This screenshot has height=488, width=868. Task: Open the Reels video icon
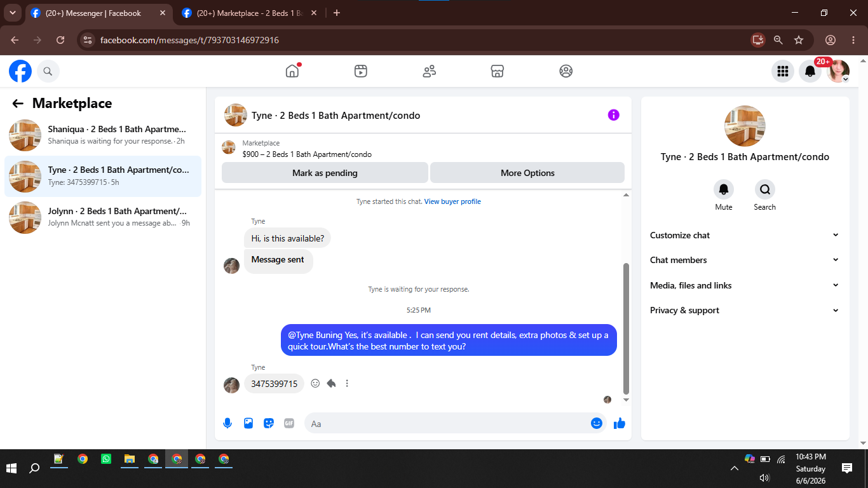[x=361, y=71]
